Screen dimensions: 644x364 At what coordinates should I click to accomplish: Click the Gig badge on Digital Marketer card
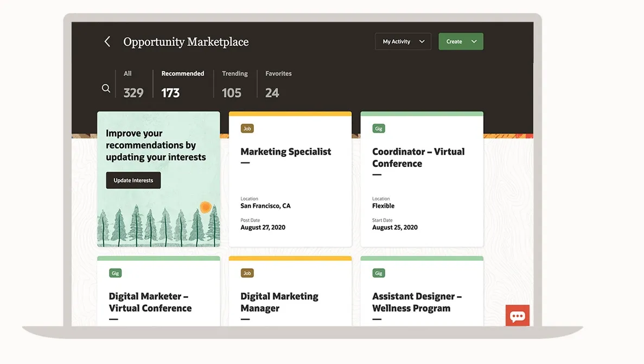tap(115, 273)
